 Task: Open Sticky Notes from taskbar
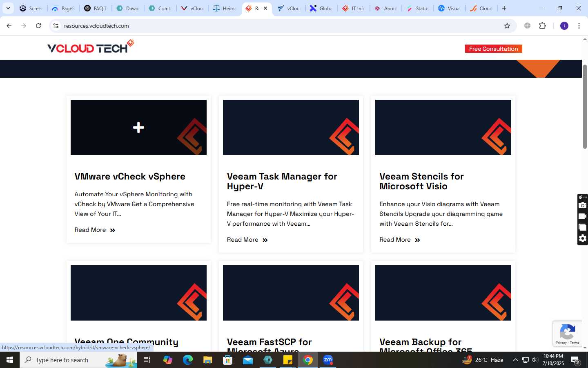288,360
